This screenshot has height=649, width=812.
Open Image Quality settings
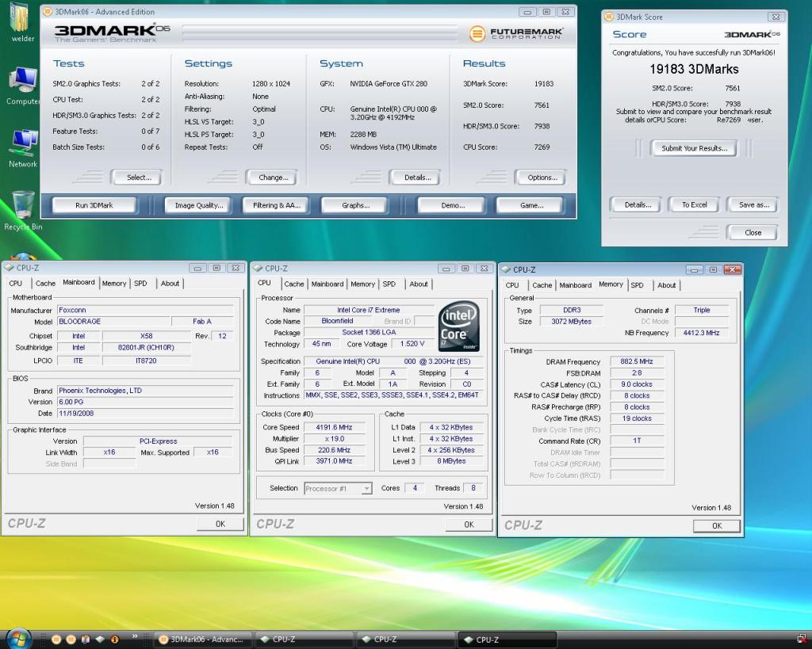[x=199, y=205]
